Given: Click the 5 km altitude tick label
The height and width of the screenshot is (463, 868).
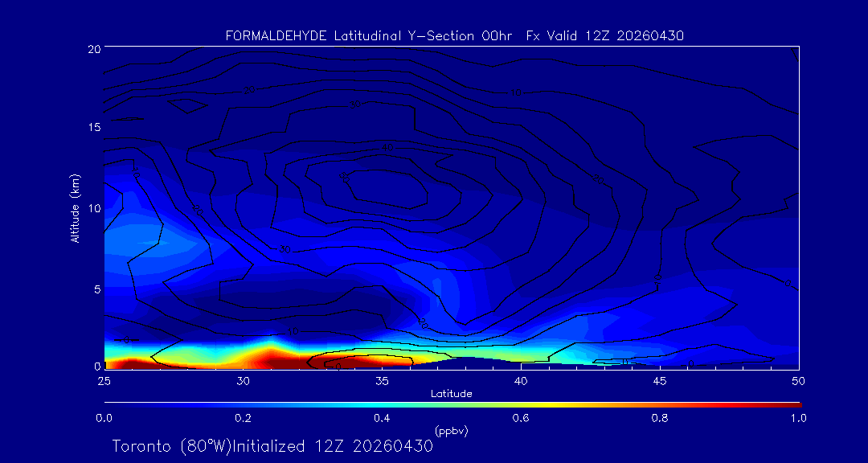Looking at the screenshot, I should [x=97, y=289].
